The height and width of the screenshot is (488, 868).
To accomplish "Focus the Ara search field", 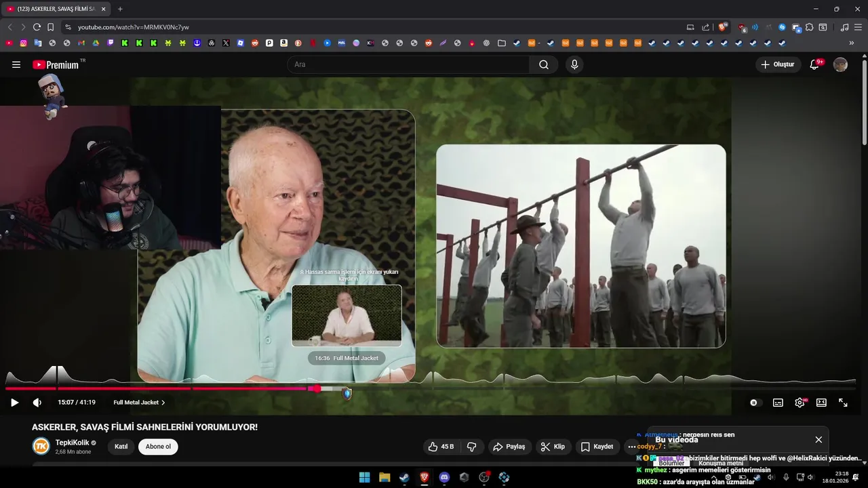I will pos(409,64).
